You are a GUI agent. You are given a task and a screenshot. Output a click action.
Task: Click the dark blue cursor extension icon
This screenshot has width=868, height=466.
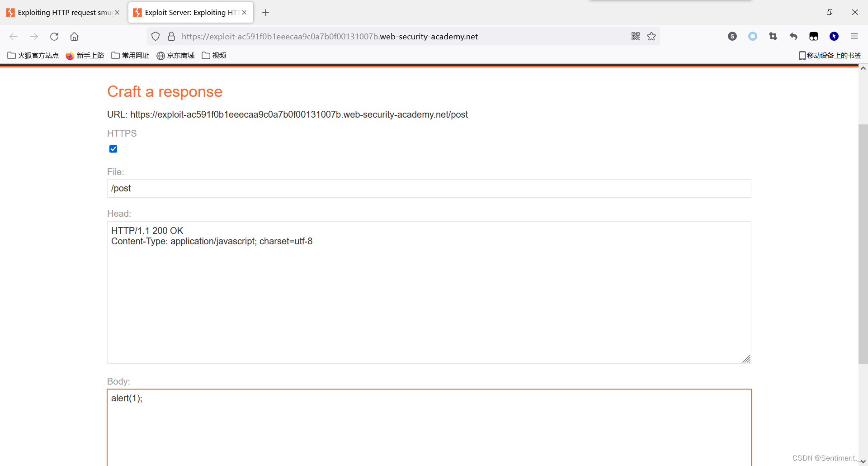tap(834, 37)
